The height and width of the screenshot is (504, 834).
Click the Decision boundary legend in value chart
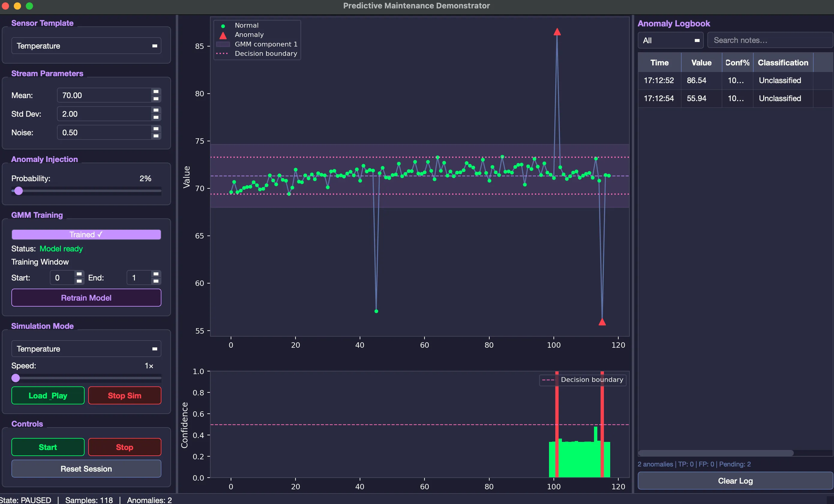click(256, 53)
